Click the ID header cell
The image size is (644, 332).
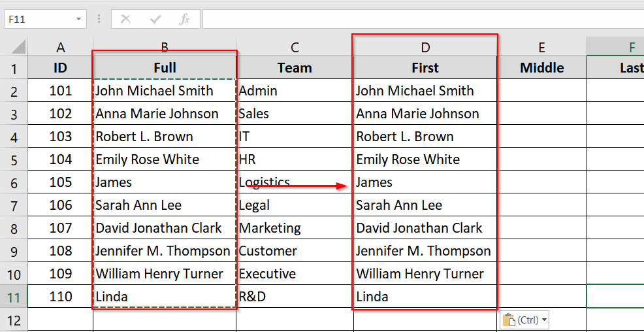click(x=60, y=68)
